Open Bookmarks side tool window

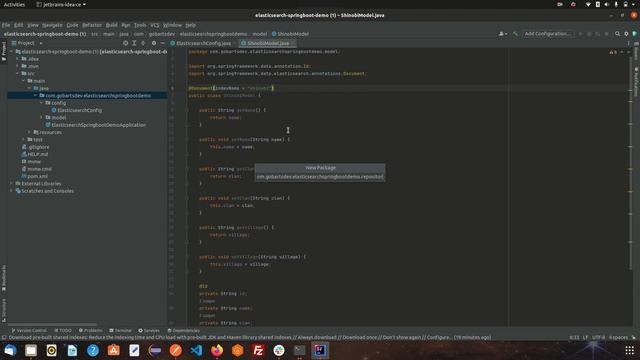click(x=4, y=278)
